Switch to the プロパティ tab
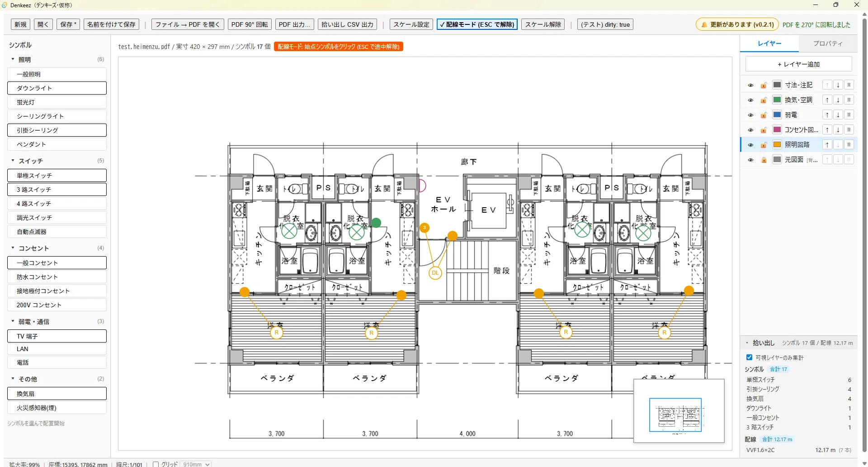This screenshot has height=467, width=868. 828,43
